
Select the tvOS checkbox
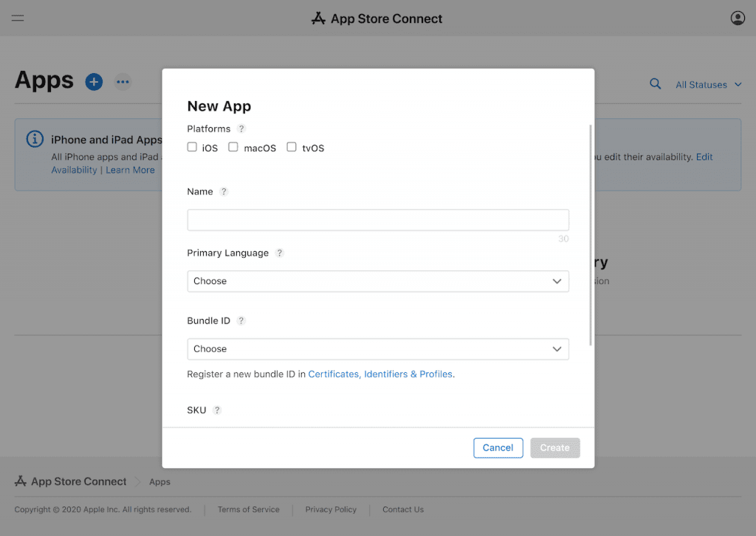tap(291, 147)
